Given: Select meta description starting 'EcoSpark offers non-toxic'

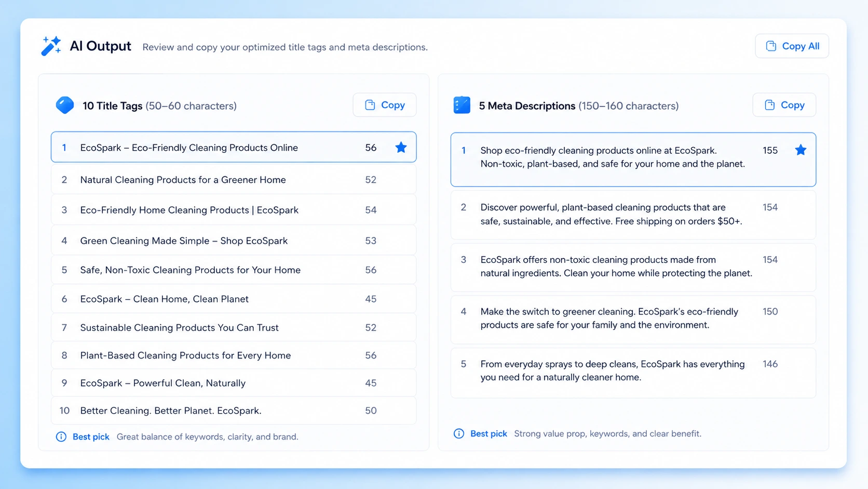Looking at the screenshot, I should [x=633, y=267].
